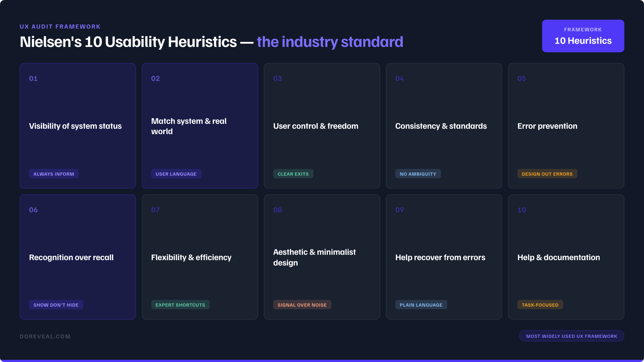Click the CLEAR EXITS tag
The height and width of the screenshot is (362, 644).
click(x=293, y=174)
